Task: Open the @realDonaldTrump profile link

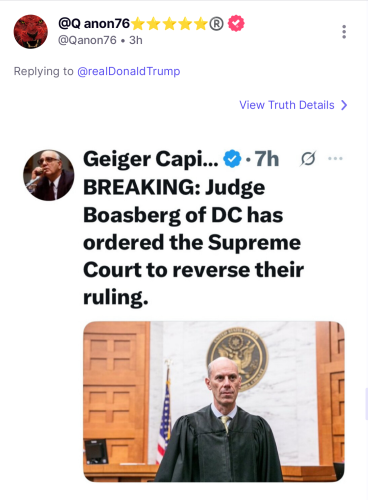Action: 129,71
